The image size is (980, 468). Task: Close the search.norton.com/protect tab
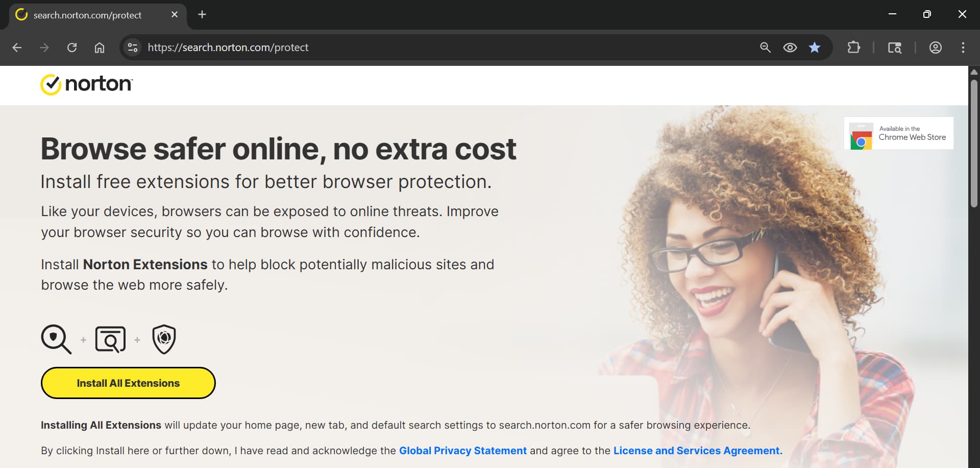(x=175, y=14)
